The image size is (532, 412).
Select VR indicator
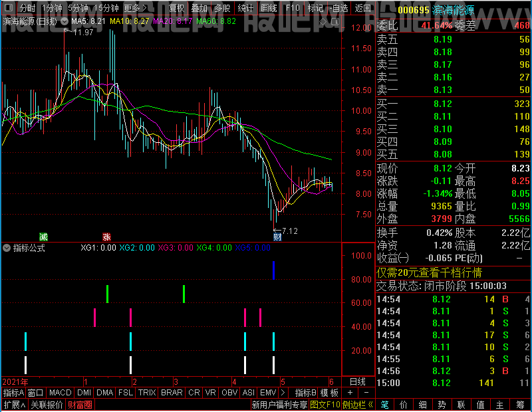pyautogui.click(x=211, y=393)
